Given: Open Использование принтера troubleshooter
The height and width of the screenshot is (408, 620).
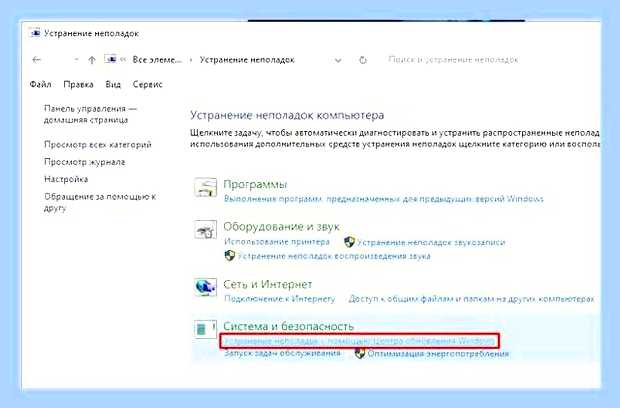Looking at the screenshot, I should pyautogui.click(x=277, y=242).
